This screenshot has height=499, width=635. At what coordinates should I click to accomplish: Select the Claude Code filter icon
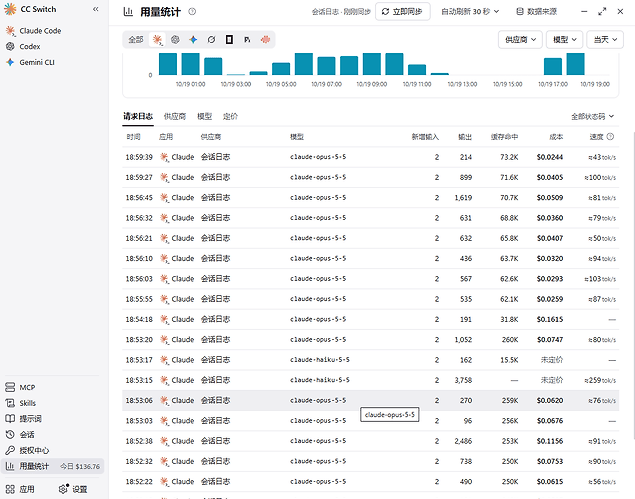(157, 39)
